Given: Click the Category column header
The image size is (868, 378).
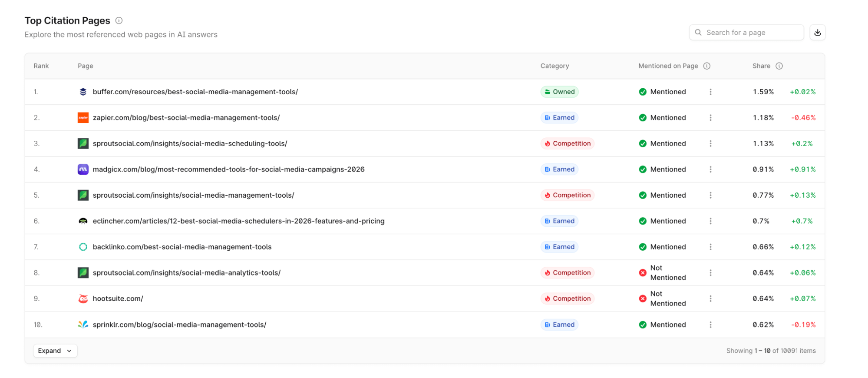Looking at the screenshot, I should (554, 66).
